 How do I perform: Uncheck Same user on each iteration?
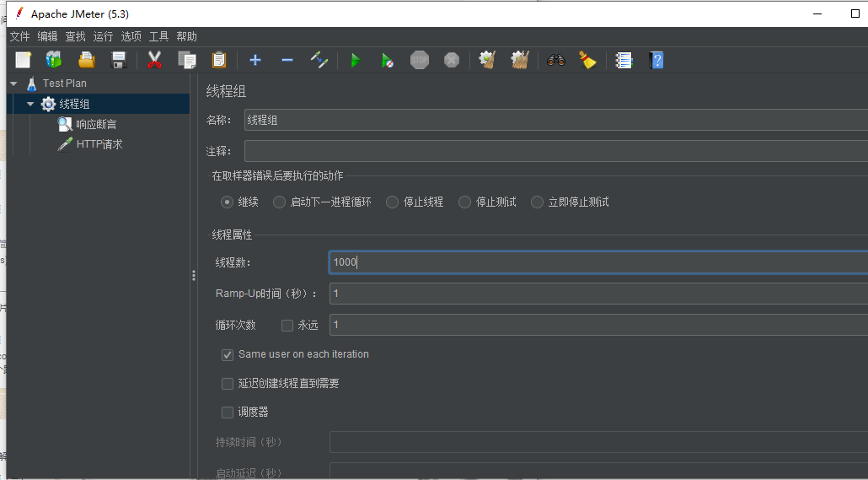[x=228, y=355]
